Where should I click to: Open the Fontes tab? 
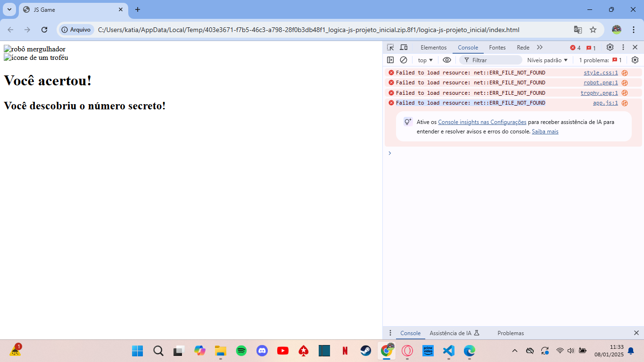(x=497, y=48)
